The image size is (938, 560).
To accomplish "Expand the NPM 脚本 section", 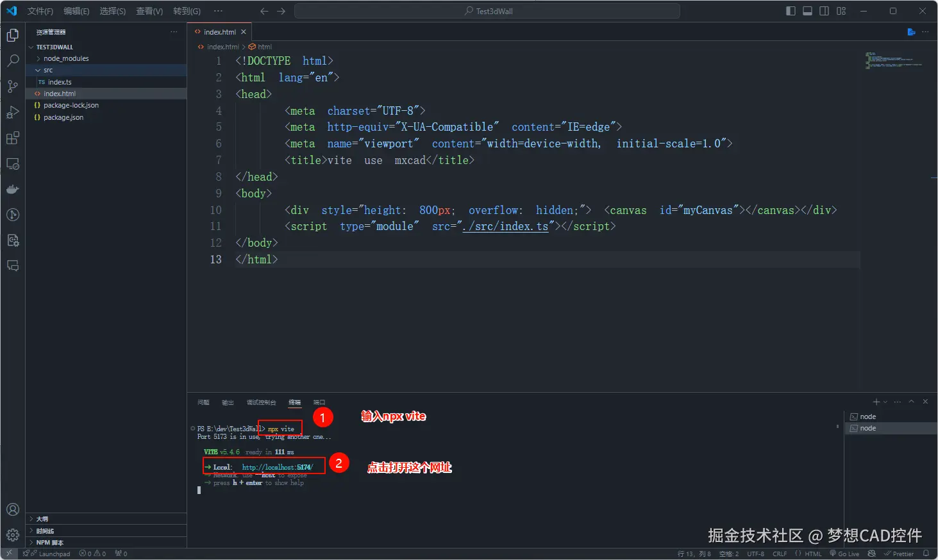I will 106,542.
